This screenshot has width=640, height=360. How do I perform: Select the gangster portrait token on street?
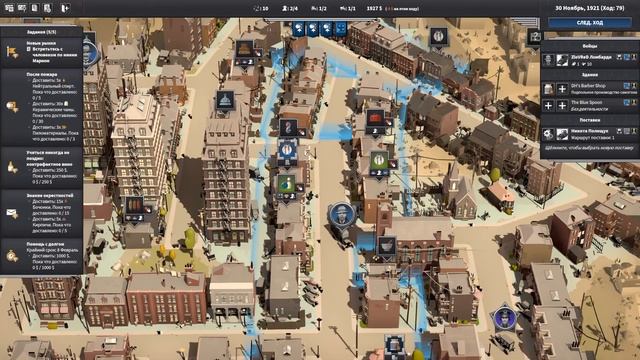342,214
